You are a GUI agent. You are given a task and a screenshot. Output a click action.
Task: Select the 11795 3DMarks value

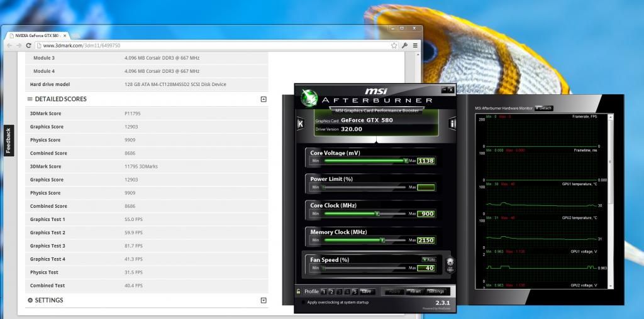tap(141, 166)
